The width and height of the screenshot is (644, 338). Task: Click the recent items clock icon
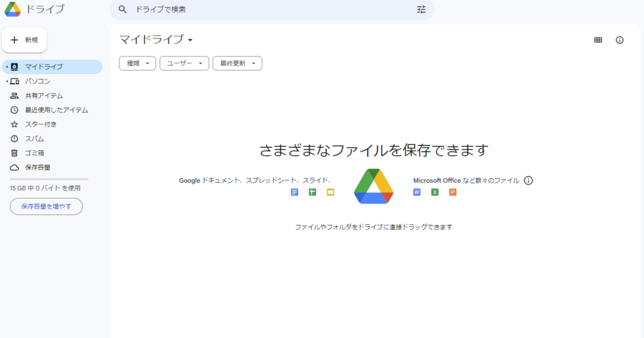pos(14,110)
